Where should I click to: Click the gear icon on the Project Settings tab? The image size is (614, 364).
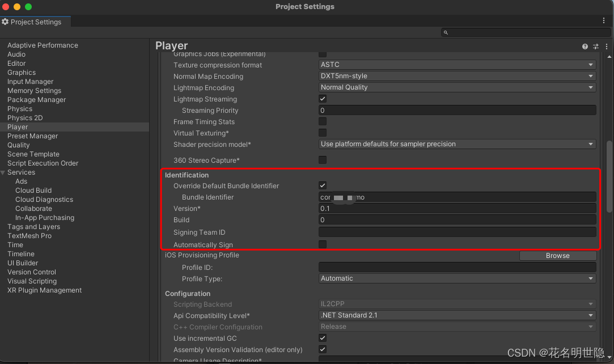click(x=5, y=22)
